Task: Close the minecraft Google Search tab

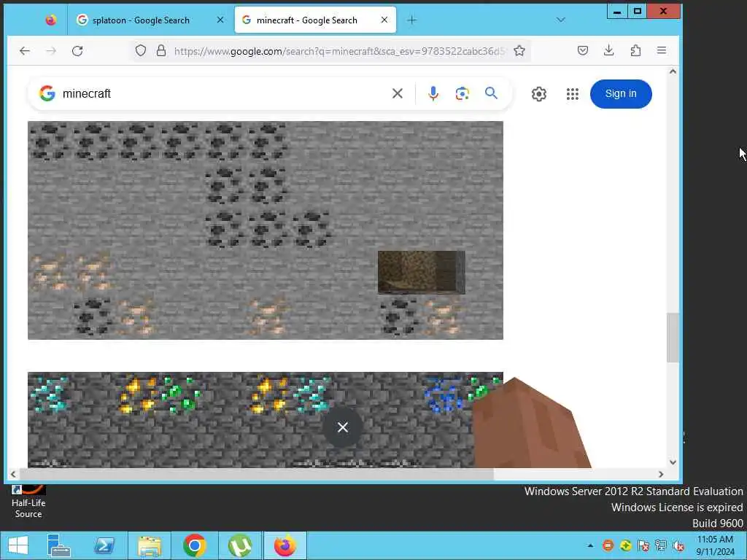Action: pos(384,20)
